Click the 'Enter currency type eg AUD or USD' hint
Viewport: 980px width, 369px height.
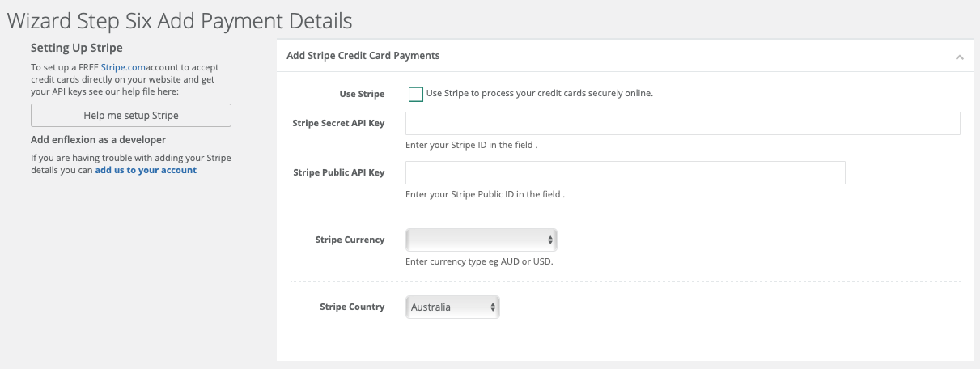[x=479, y=262]
